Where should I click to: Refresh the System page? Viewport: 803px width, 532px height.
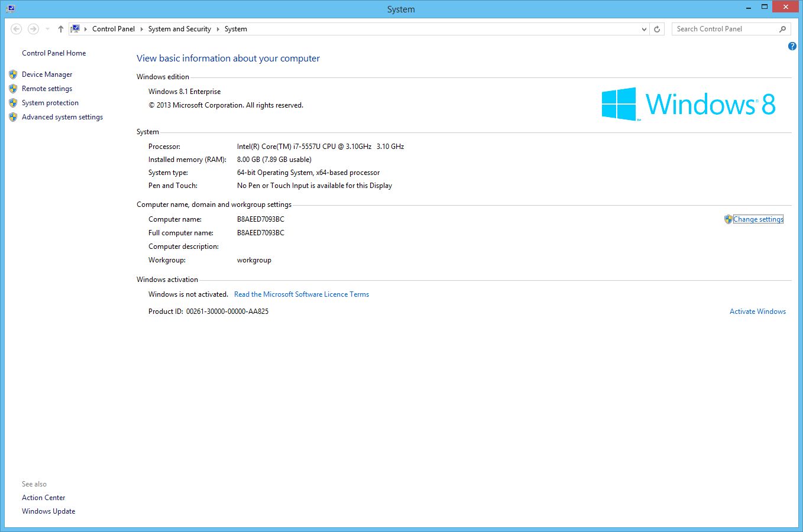[x=657, y=29]
